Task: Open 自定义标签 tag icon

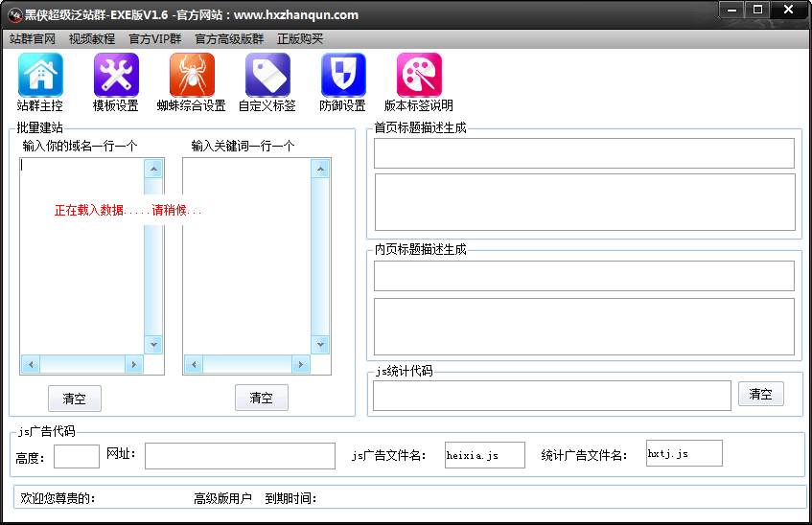Action: coord(267,75)
